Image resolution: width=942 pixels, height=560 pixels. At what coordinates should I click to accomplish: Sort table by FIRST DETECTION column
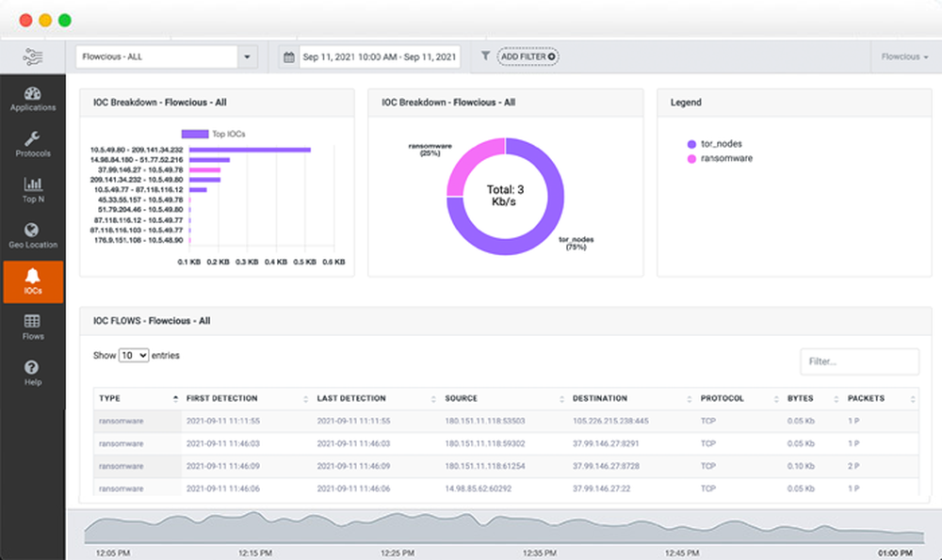[x=246, y=398]
